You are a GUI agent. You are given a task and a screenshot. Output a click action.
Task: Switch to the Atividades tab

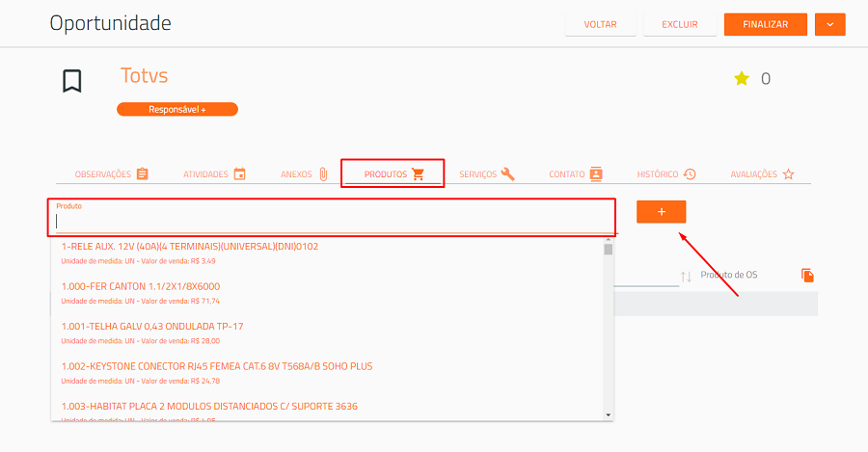click(x=214, y=173)
